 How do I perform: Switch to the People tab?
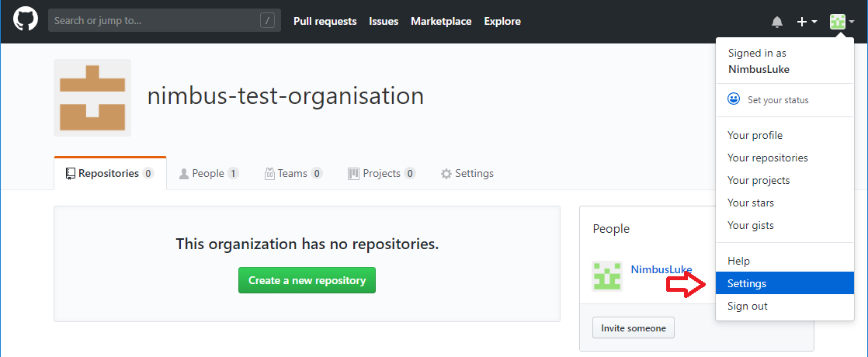point(209,173)
